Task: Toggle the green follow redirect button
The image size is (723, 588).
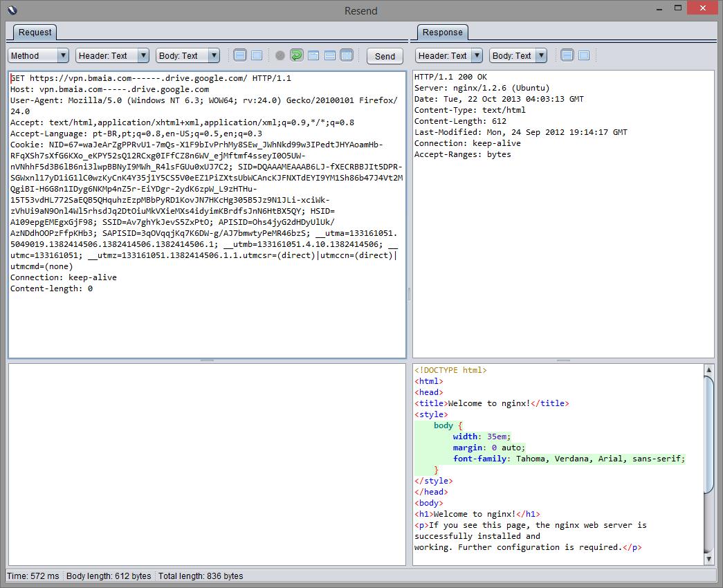Action: click(296, 55)
